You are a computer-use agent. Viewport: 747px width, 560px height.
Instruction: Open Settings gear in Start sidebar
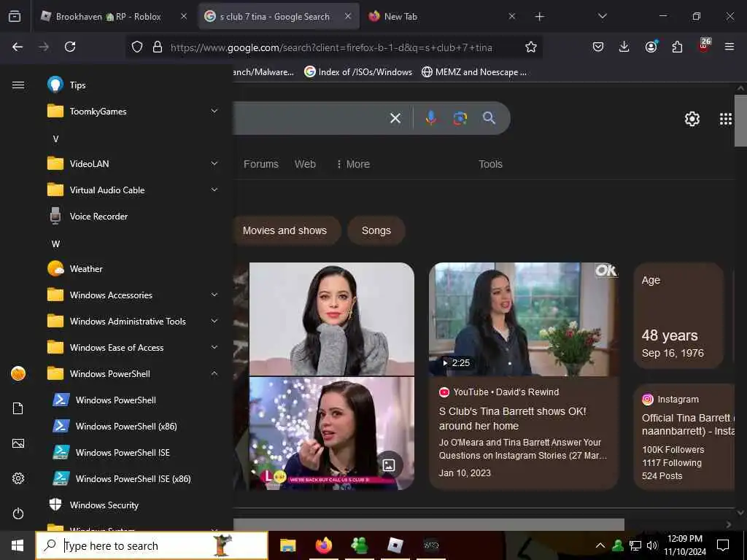tap(18, 478)
